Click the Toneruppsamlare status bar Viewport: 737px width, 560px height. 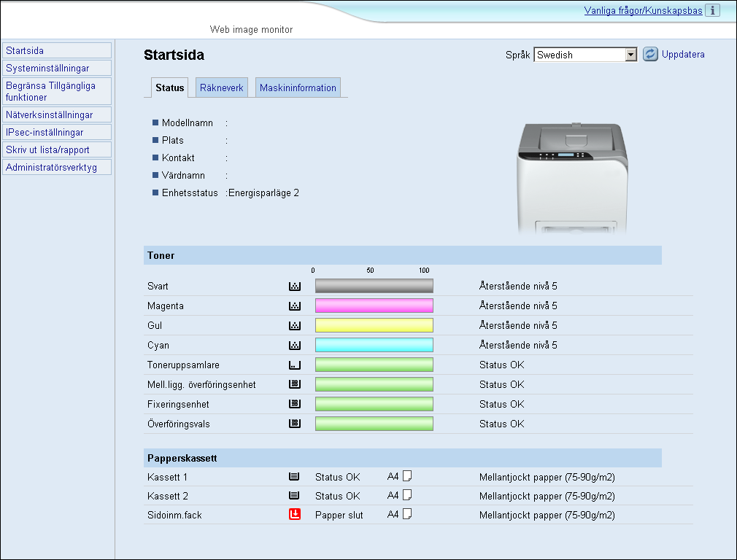(x=374, y=365)
